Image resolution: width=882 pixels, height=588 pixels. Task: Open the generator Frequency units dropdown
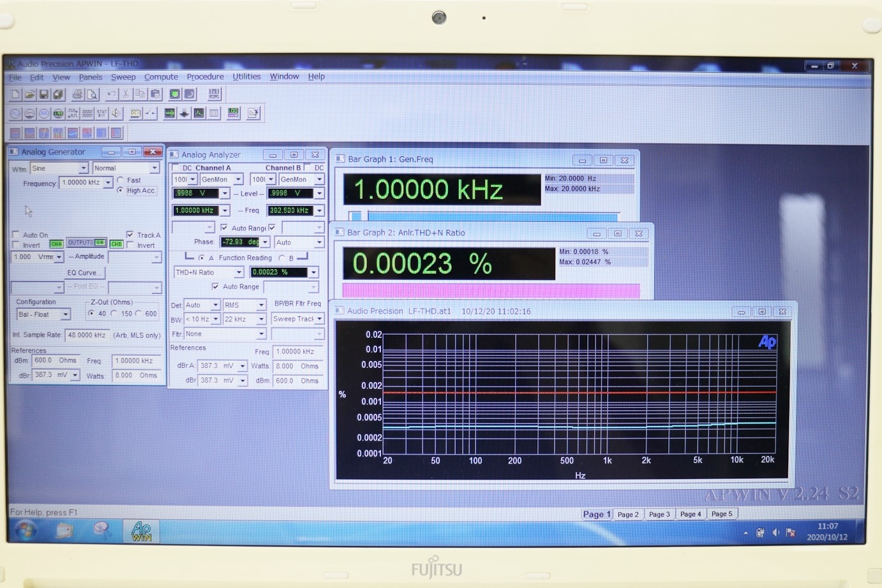coord(108,183)
